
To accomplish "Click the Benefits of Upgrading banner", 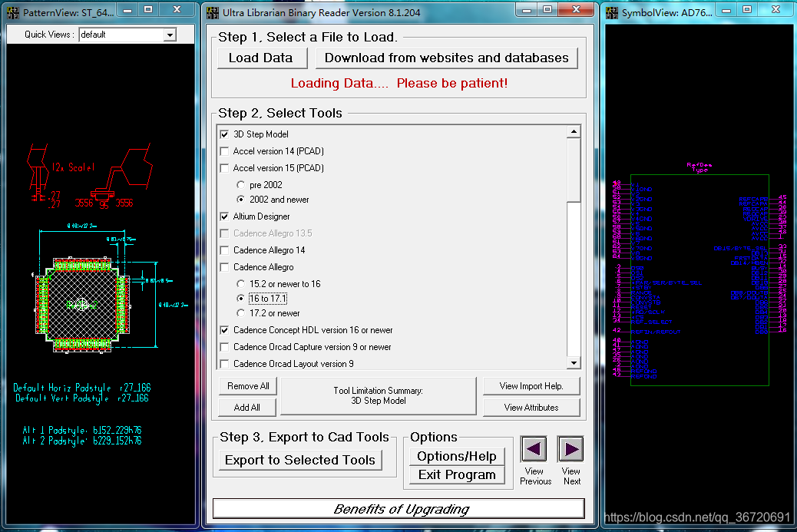I will click(398, 509).
